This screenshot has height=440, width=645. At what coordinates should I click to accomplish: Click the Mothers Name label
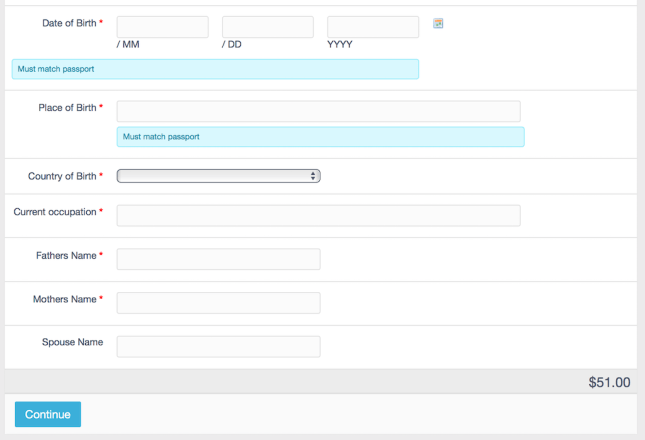(x=64, y=299)
